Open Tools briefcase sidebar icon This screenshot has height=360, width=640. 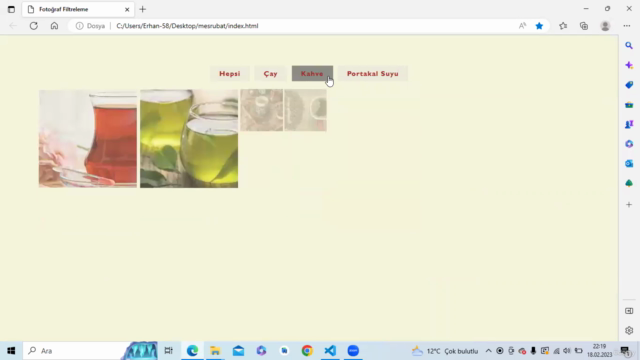pyautogui.click(x=629, y=105)
